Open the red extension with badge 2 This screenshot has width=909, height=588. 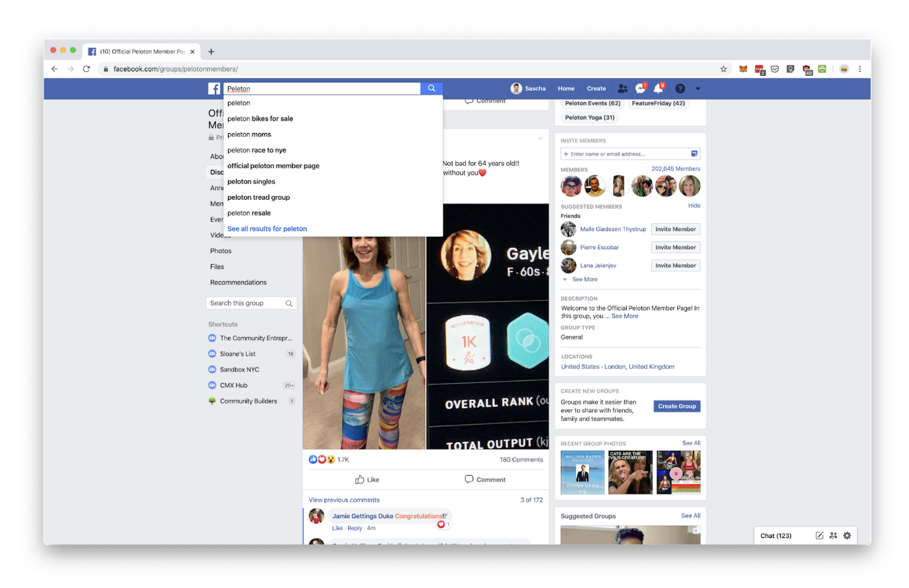point(760,69)
